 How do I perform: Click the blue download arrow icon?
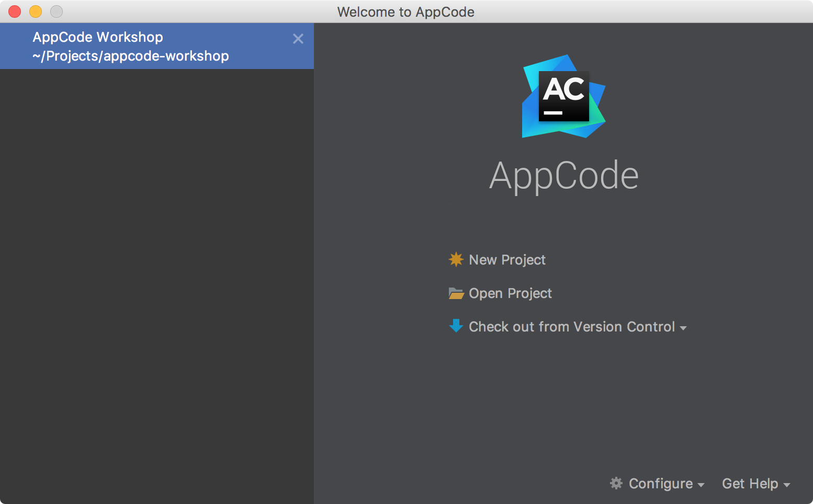tap(456, 326)
